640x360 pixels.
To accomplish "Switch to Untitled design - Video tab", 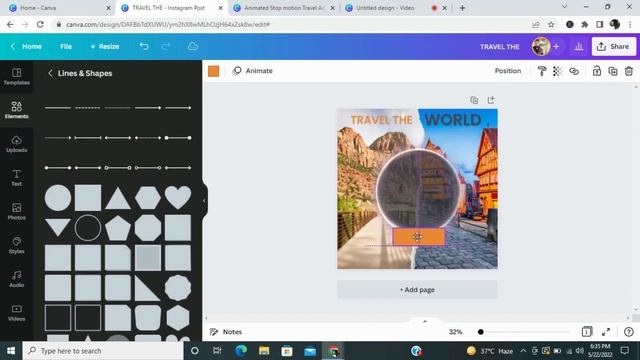I will click(395, 8).
